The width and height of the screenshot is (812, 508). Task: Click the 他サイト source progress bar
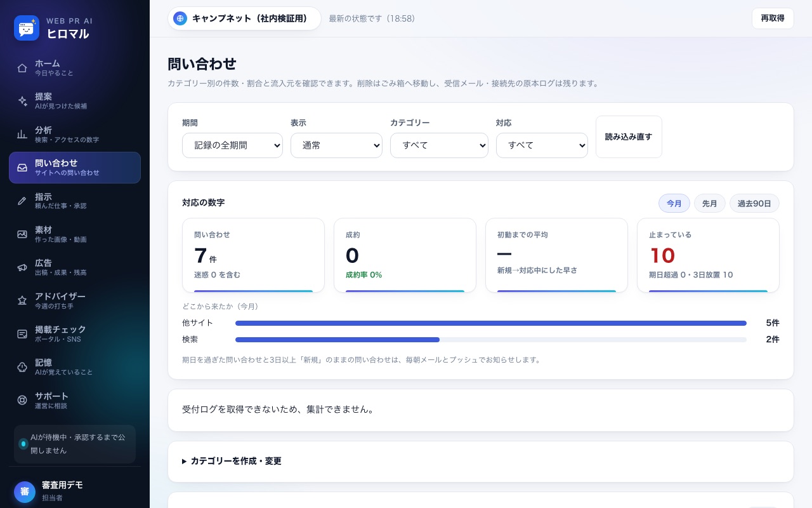pos(491,323)
